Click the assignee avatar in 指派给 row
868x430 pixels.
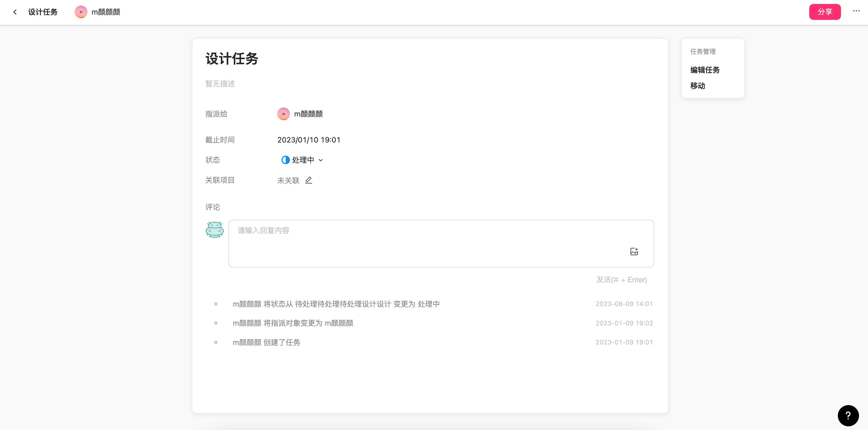coord(283,114)
